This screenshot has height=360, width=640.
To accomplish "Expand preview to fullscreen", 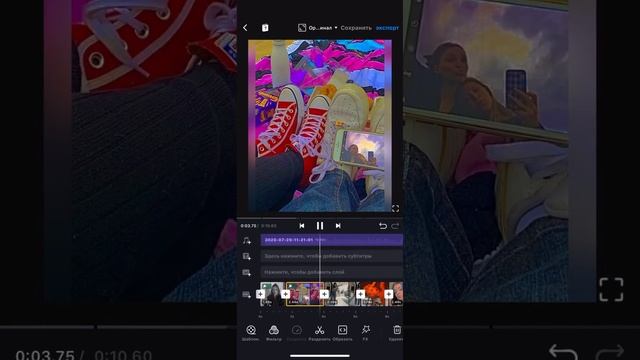I will click(395, 209).
